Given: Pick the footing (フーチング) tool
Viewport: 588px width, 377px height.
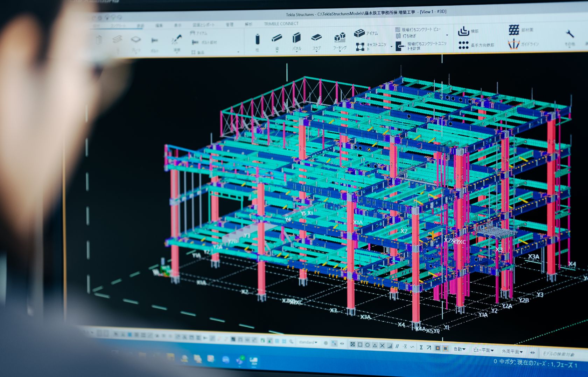Looking at the screenshot, I should click(339, 37).
